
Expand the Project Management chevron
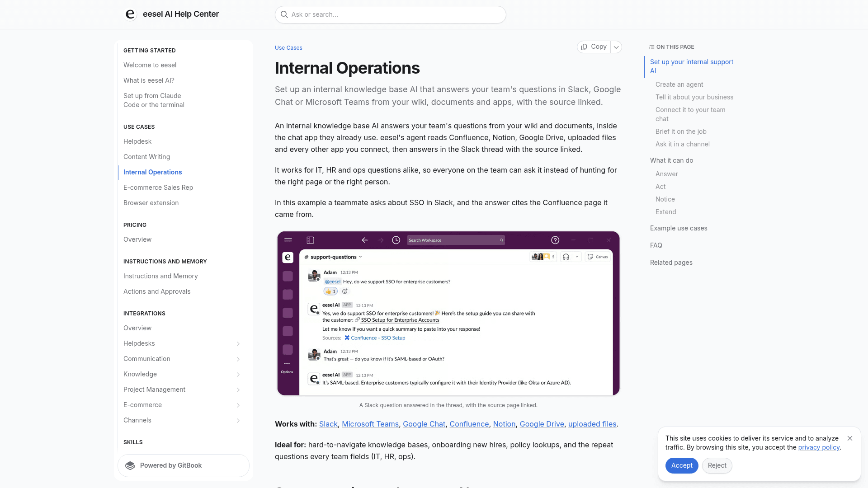(238, 390)
